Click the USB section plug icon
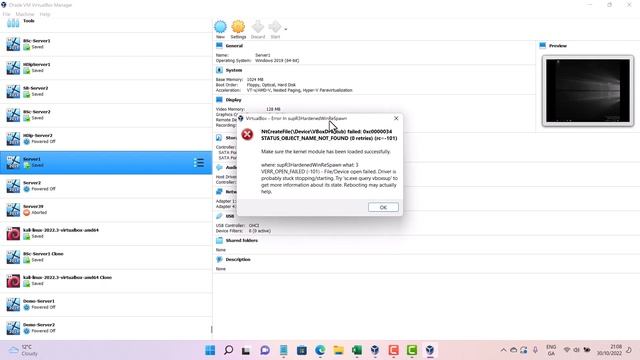640x360 pixels. coord(219,216)
